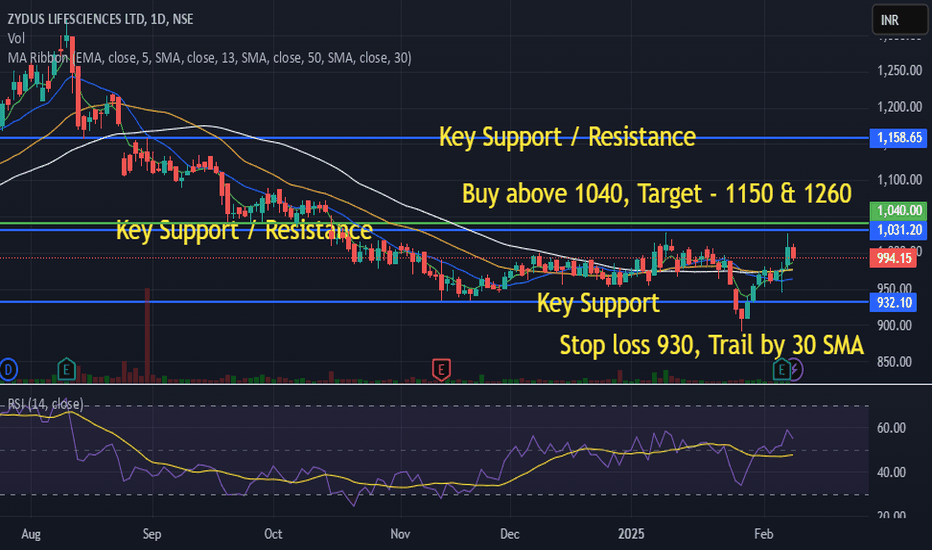Click the Oct label on time axis

[273, 534]
